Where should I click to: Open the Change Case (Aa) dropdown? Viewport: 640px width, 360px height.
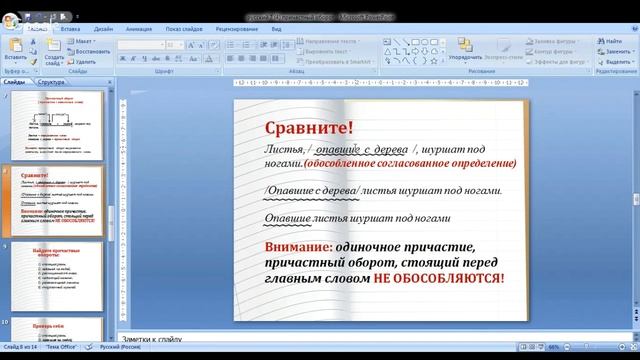(193, 59)
